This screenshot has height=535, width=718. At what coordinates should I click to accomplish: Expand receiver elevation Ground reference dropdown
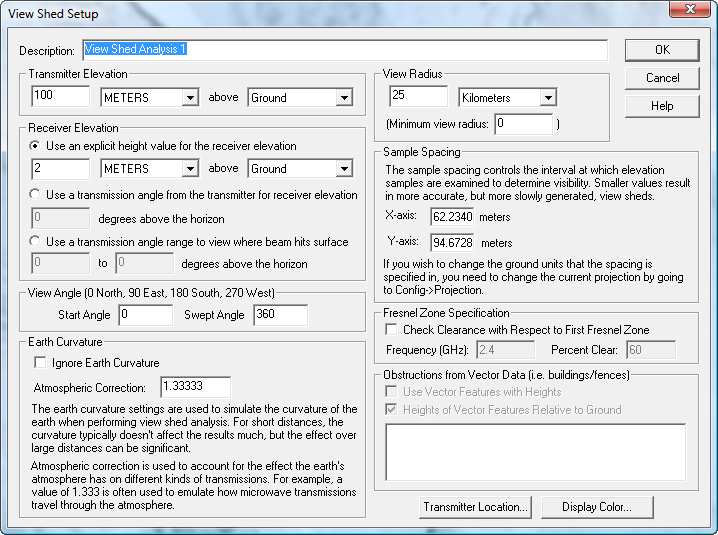pyautogui.click(x=300, y=168)
